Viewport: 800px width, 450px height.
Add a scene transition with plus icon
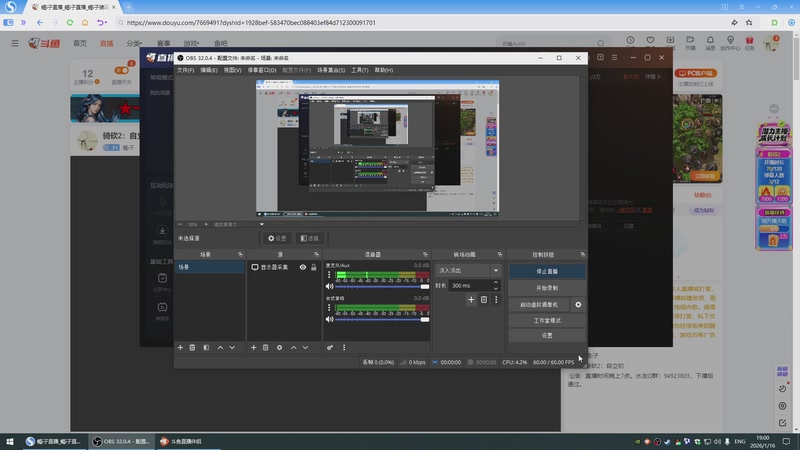pyautogui.click(x=471, y=299)
